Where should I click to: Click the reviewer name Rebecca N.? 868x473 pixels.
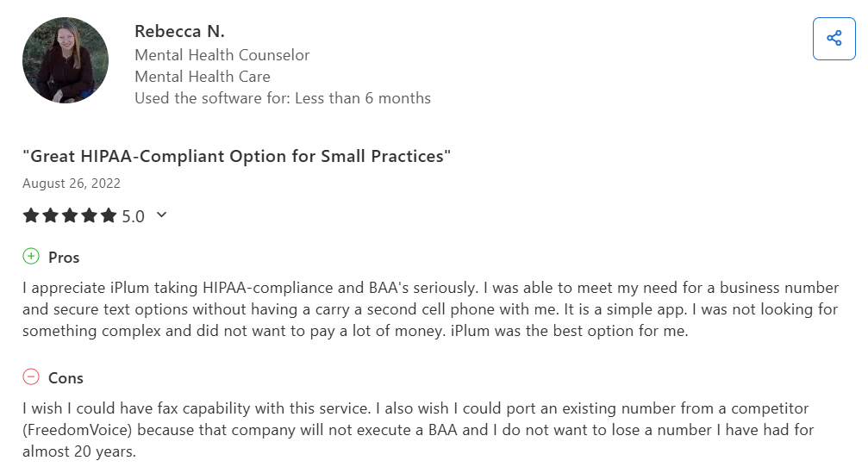[x=179, y=31]
